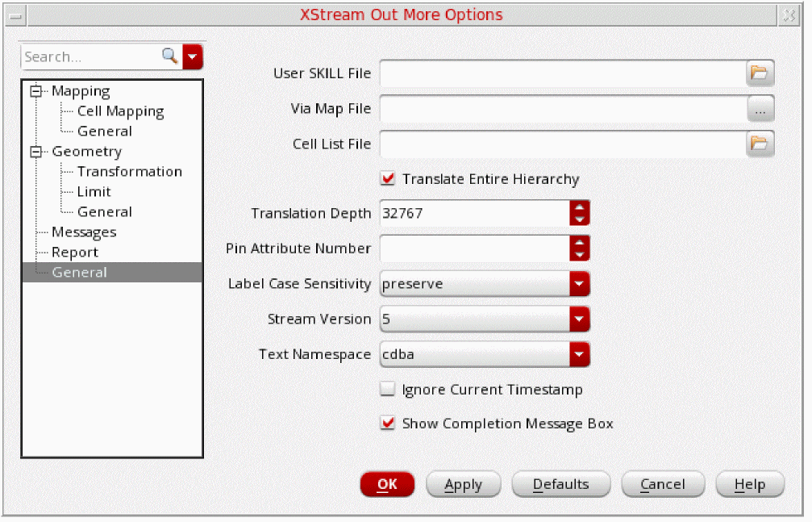Expand Text Namespace dropdown
The width and height of the screenshot is (812, 522).
click(579, 354)
